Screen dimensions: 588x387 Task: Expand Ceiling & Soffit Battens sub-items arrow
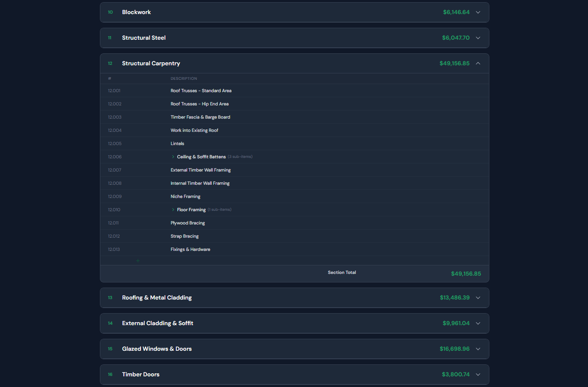(173, 157)
